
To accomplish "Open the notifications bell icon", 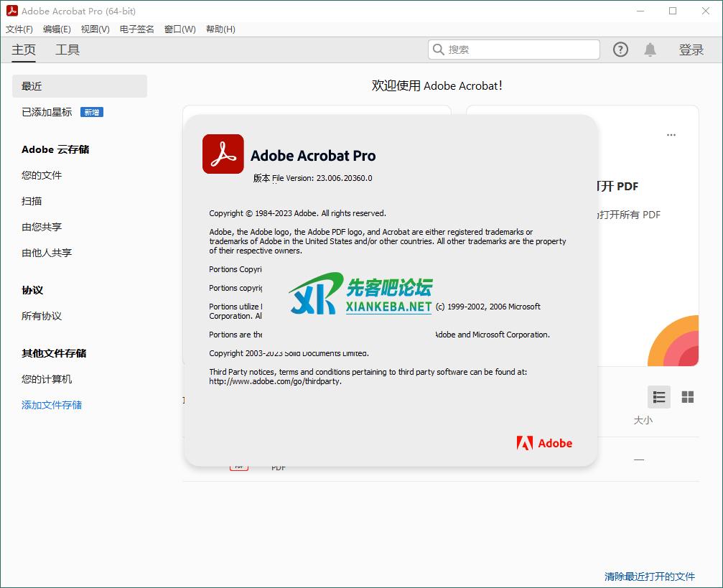I will click(x=650, y=50).
